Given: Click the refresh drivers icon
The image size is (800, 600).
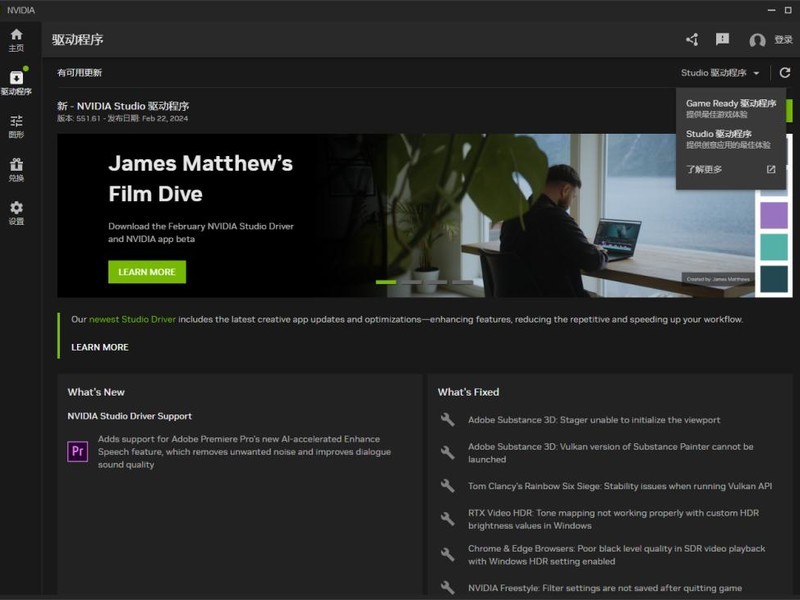Looking at the screenshot, I should (785, 73).
